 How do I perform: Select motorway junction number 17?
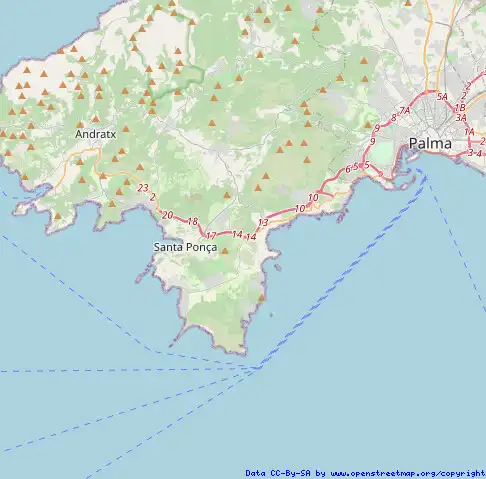point(211,236)
